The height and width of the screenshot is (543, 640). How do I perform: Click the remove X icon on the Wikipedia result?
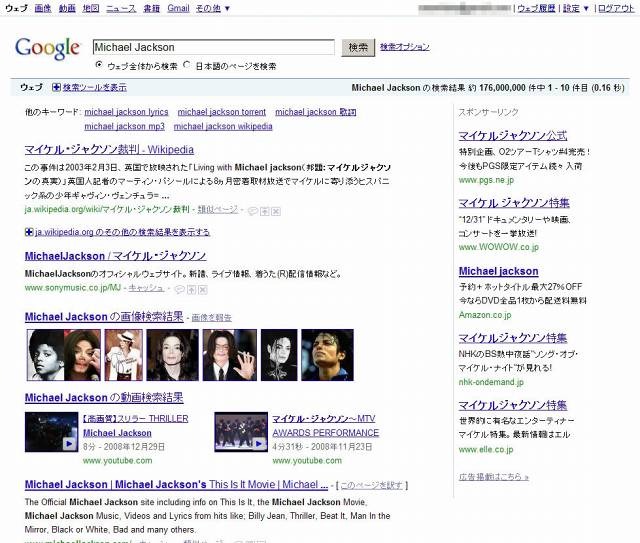276,211
